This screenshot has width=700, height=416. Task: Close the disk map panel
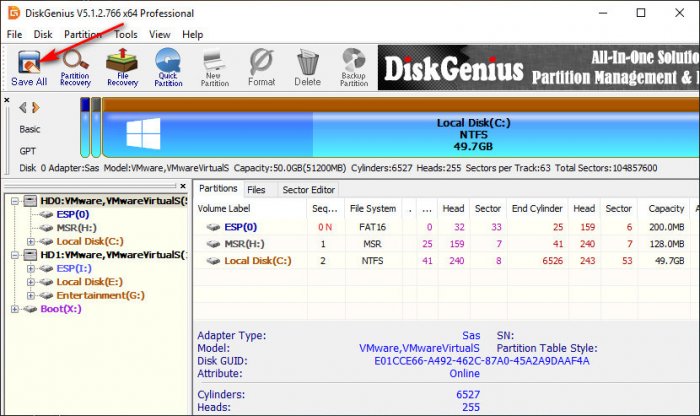[7, 100]
